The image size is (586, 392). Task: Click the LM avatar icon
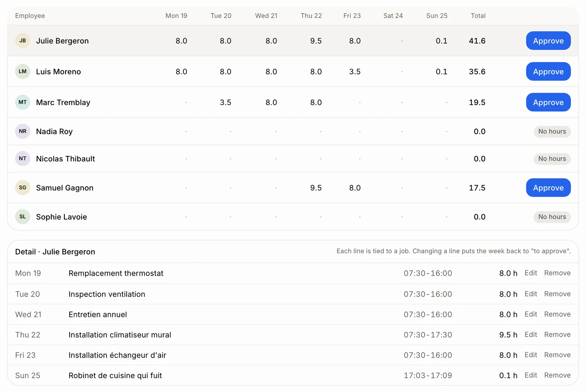[x=23, y=71]
